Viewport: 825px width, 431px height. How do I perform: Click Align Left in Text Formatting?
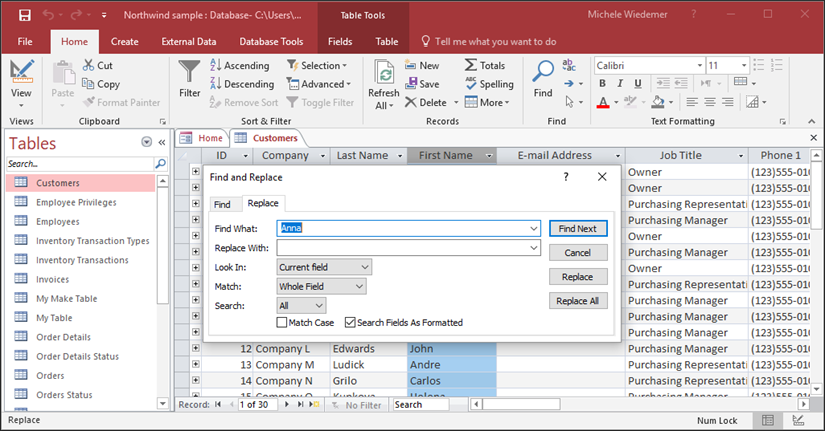coord(692,102)
